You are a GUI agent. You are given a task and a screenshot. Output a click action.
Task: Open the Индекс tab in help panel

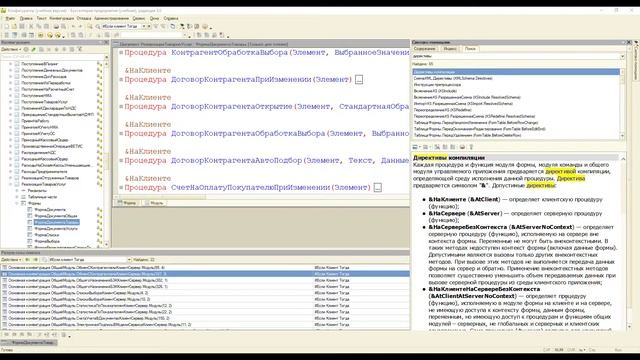click(450, 49)
